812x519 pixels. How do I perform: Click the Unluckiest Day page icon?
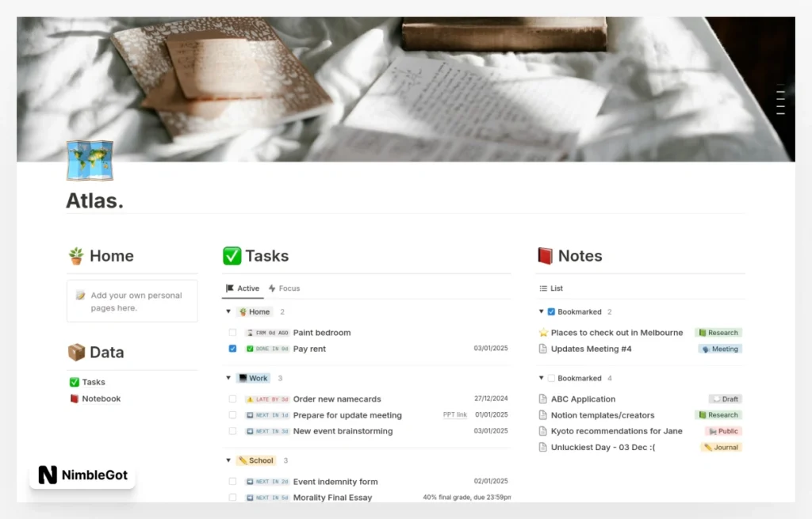click(x=543, y=448)
